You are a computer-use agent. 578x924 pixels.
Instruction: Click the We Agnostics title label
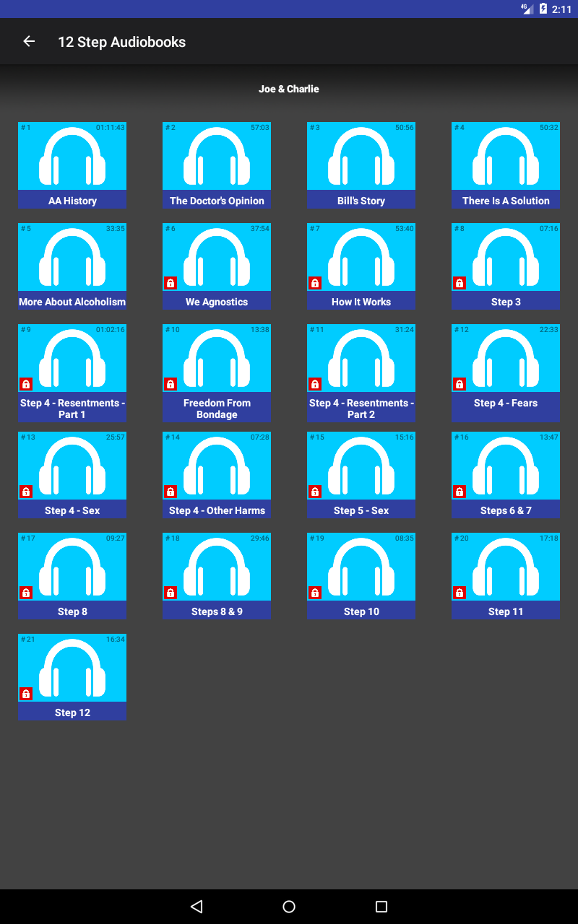point(217,302)
